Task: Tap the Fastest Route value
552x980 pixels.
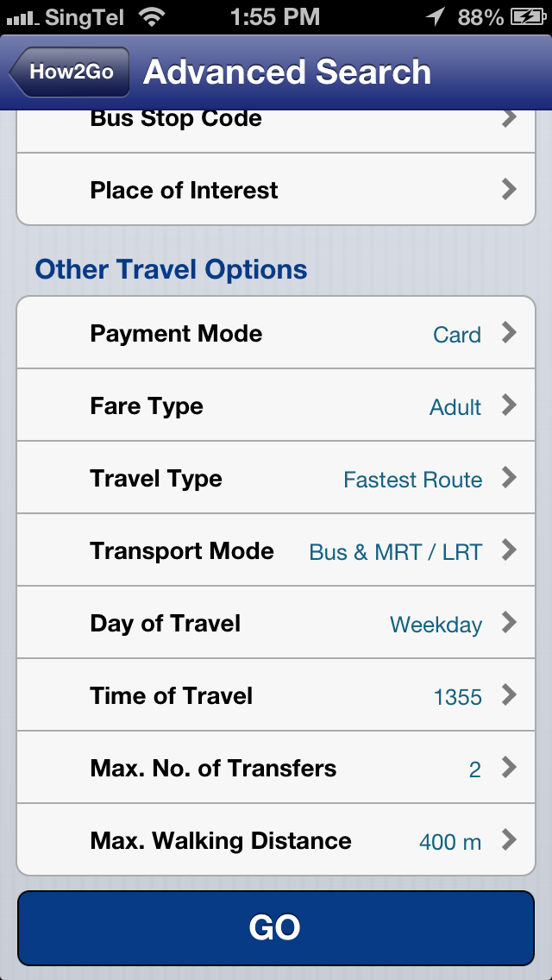Action: (x=412, y=480)
